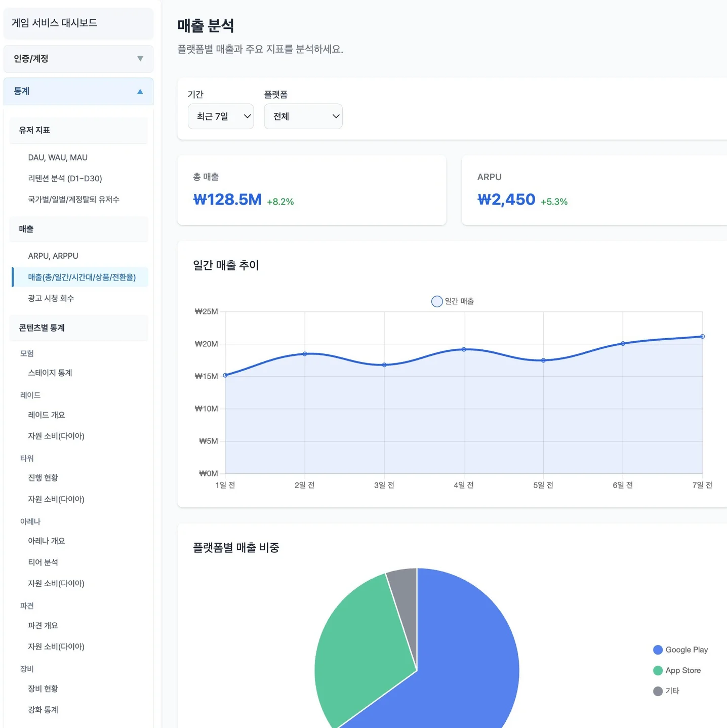Open 리텐션 분석 (D1~D30) page
Image resolution: width=727 pixels, height=728 pixels.
click(65, 178)
